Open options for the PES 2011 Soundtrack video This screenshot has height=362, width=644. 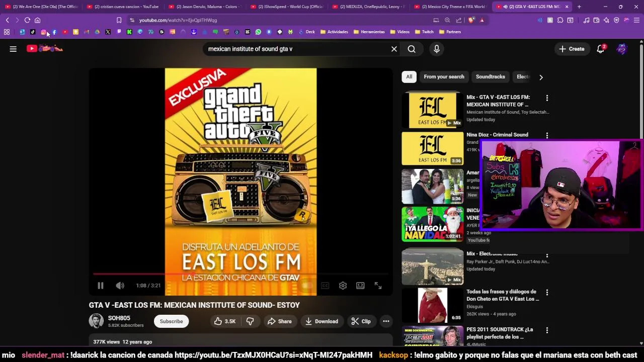[547, 330]
